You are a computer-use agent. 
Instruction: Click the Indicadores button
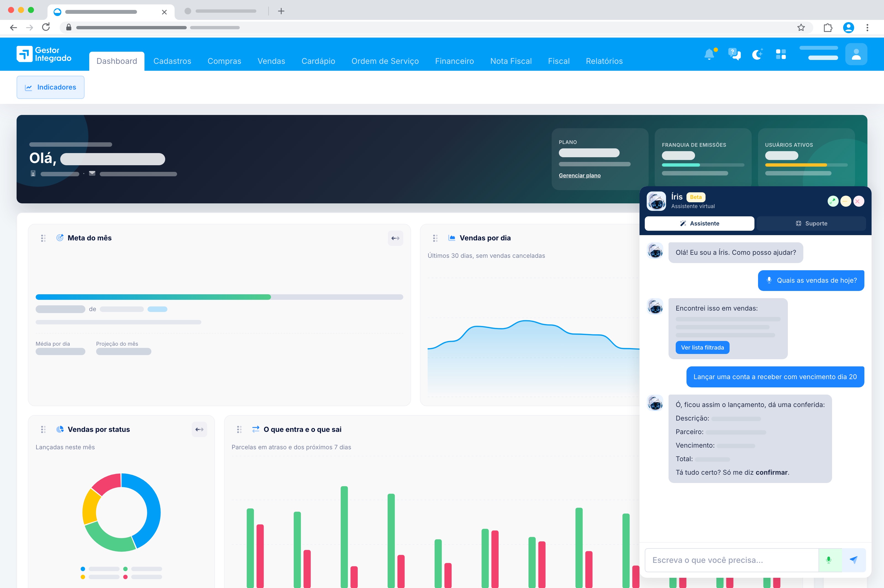coord(51,87)
